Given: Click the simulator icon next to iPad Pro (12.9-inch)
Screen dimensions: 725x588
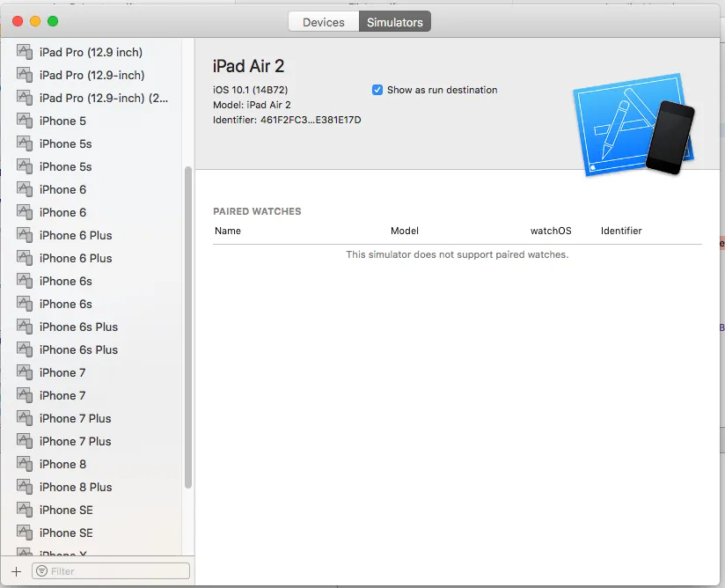Looking at the screenshot, I should pos(25,75).
